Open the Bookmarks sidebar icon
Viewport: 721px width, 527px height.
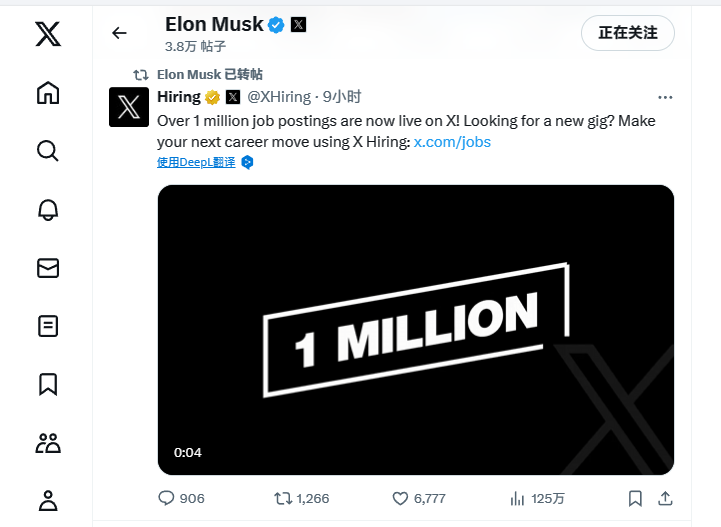pyautogui.click(x=48, y=384)
